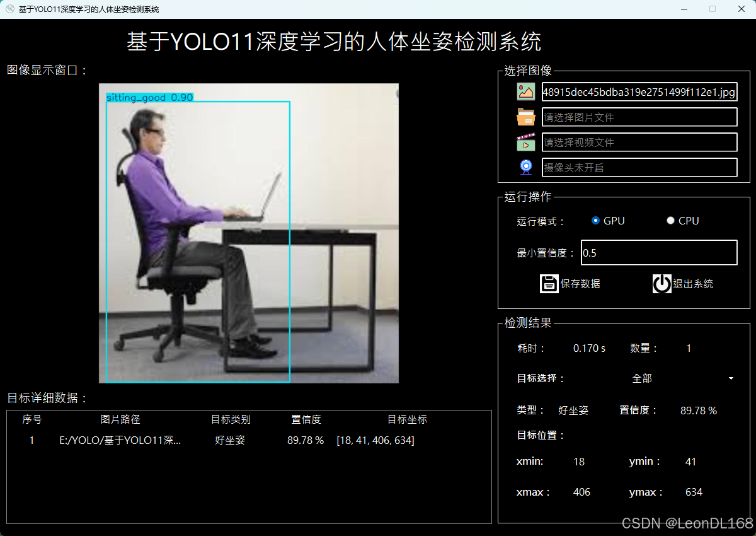This screenshot has height=536, width=756.
Task: Open the 目标选择 dropdown showing 全部
Action: [684, 378]
